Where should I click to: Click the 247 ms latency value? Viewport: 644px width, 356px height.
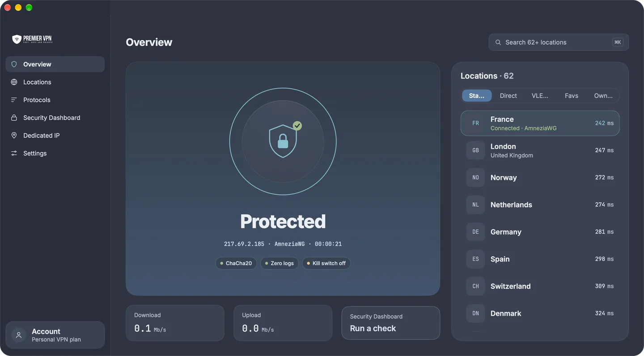[x=604, y=150]
